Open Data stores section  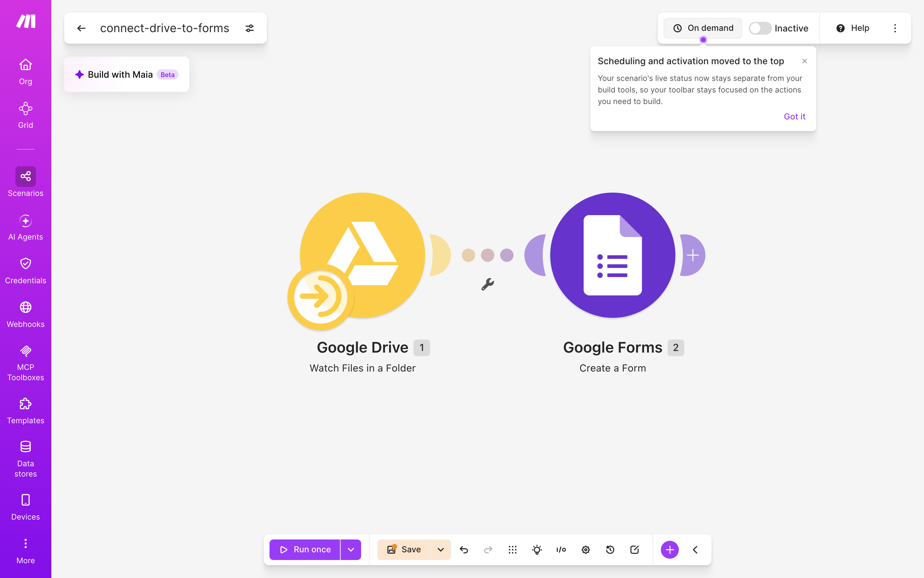tap(26, 459)
